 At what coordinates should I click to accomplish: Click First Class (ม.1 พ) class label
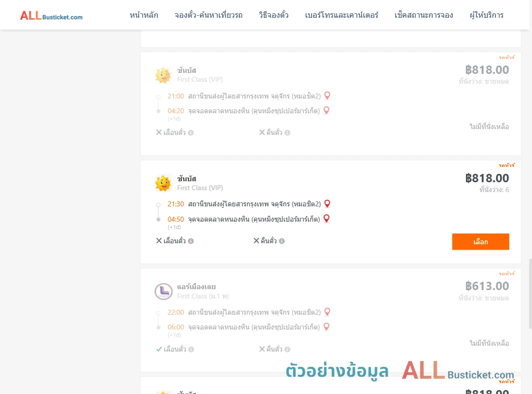pyautogui.click(x=203, y=296)
